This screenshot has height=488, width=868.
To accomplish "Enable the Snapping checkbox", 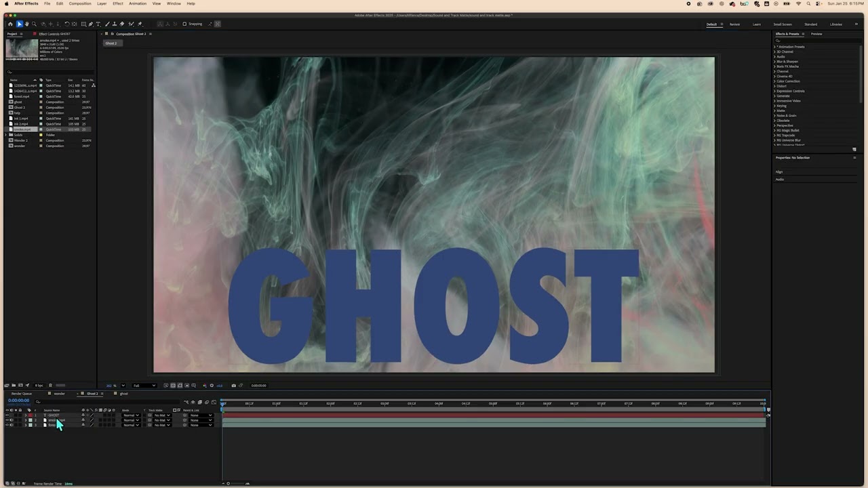I will [184, 24].
